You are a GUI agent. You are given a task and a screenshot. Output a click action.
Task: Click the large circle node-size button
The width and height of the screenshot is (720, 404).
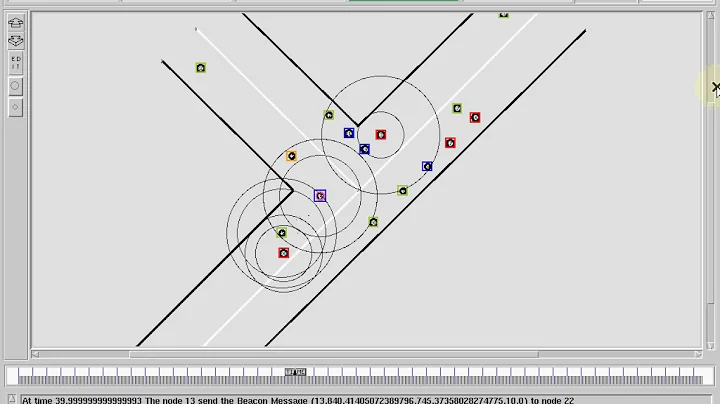pyautogui.click(x=15, y=86)
